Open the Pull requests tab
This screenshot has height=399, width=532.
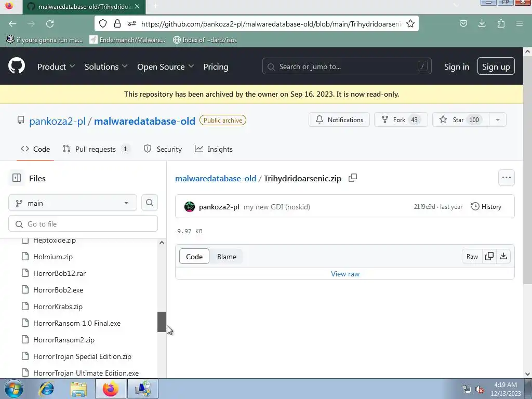pos(96,149)
